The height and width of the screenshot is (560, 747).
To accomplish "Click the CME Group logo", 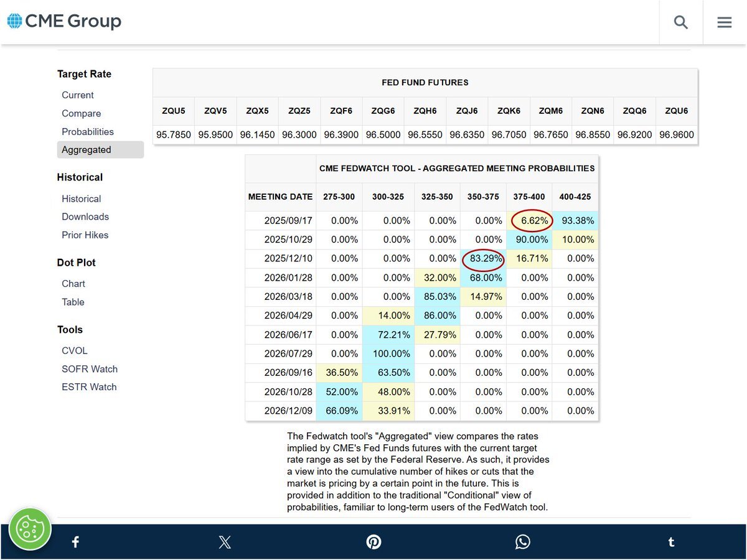I will (x=64, y=22).
